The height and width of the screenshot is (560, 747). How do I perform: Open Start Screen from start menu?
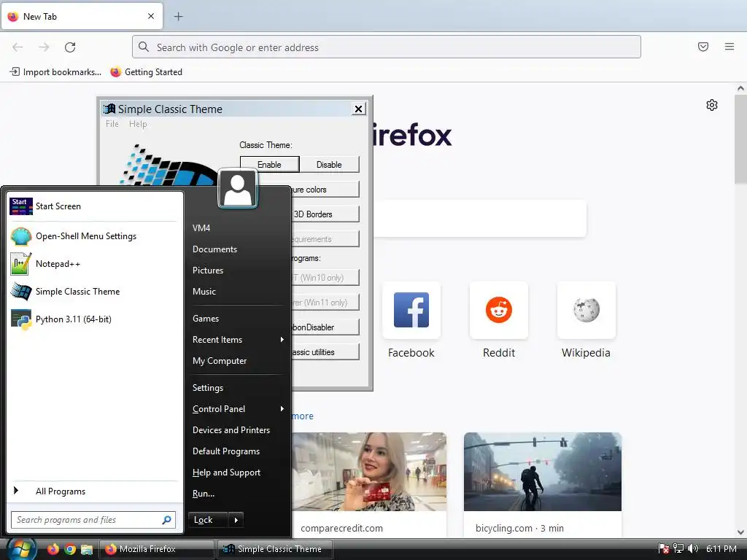[x=95, y=206]
